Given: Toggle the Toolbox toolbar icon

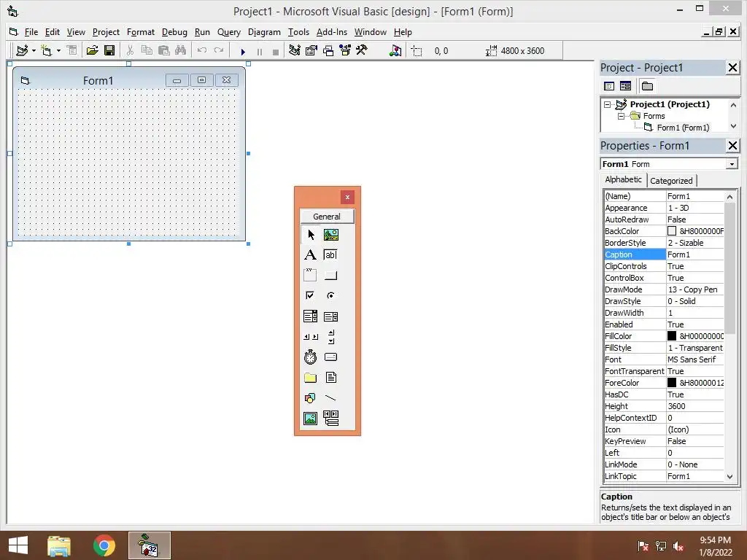Looking at the screenshot, I should [x=362, y=50].
